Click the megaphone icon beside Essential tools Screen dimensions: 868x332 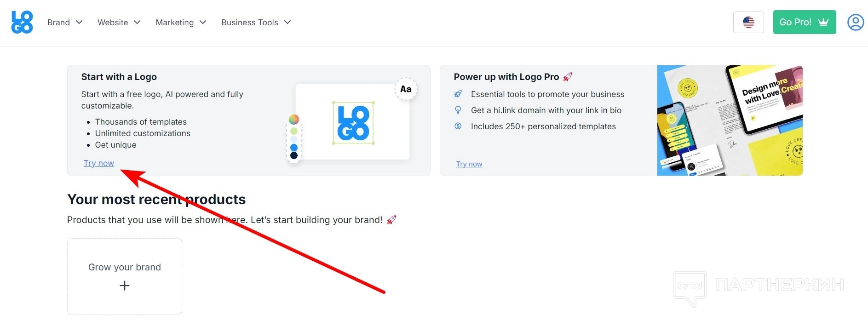(458, 94)
